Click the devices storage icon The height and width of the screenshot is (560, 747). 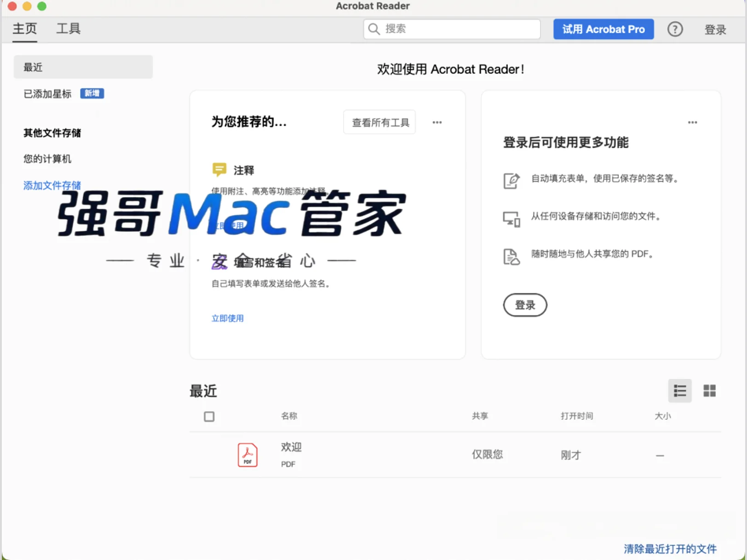(x=511, y=219)
